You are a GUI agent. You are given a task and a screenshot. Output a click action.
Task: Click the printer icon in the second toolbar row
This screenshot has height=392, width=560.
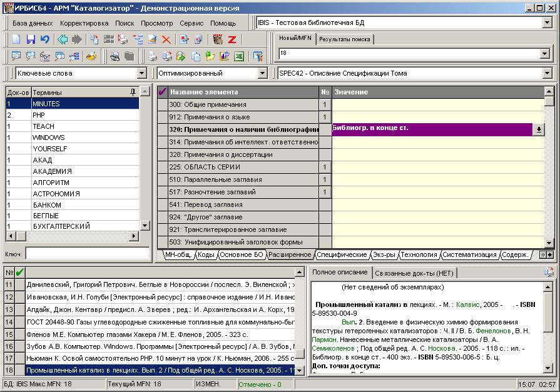pos(153,56)
